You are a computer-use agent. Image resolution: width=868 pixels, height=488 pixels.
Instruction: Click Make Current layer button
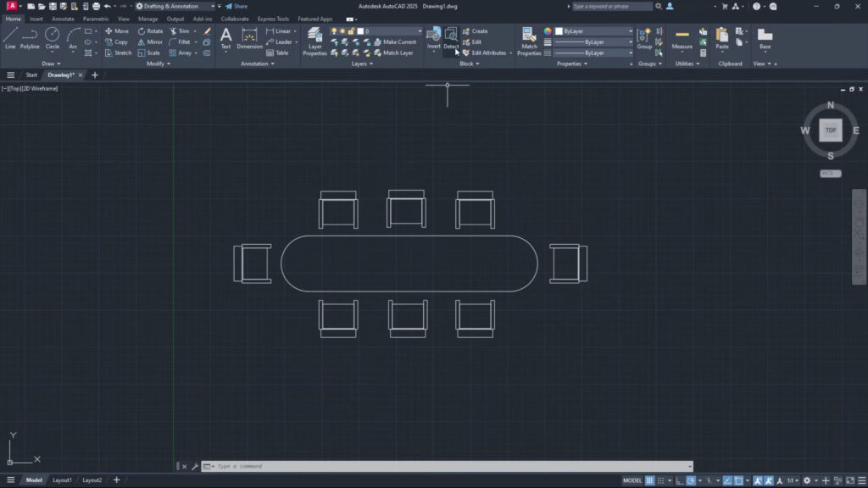tap(395, 42)
